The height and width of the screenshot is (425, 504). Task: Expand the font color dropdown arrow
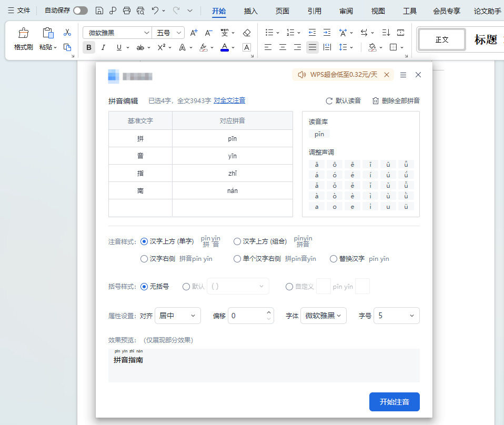234,48
